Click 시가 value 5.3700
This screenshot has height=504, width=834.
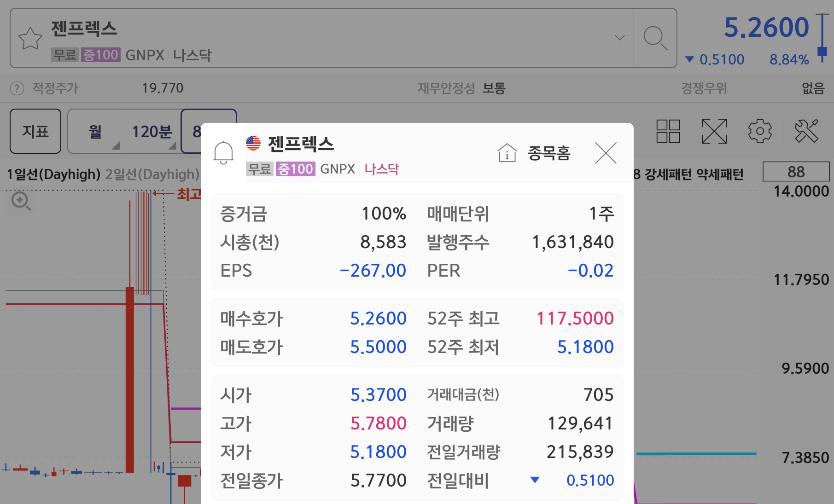(378, 394)
